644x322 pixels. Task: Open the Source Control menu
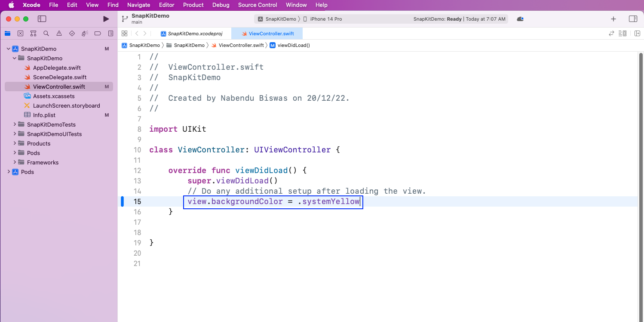tap(258, 5)
